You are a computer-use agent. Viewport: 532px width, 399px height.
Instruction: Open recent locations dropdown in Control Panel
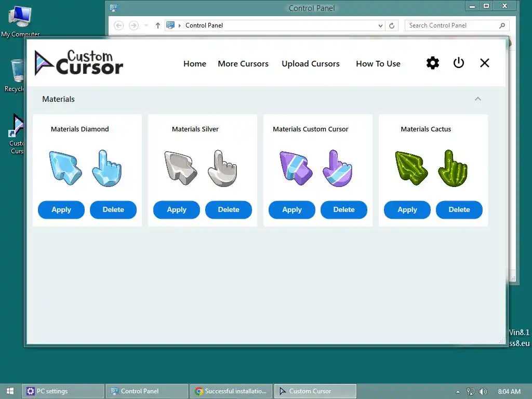point(146,25)
